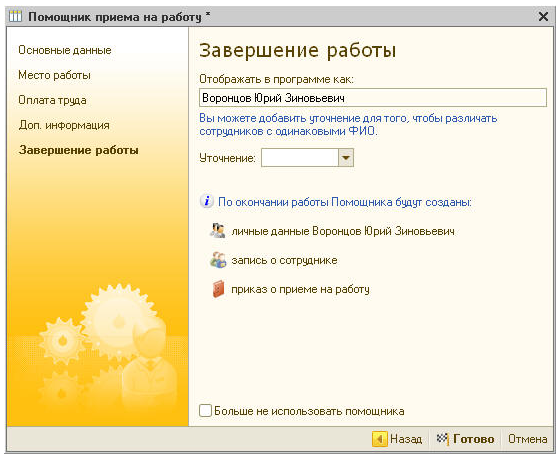557x458 pixels.
Task: Click the Уточнение text field
Action: [300, 158]
